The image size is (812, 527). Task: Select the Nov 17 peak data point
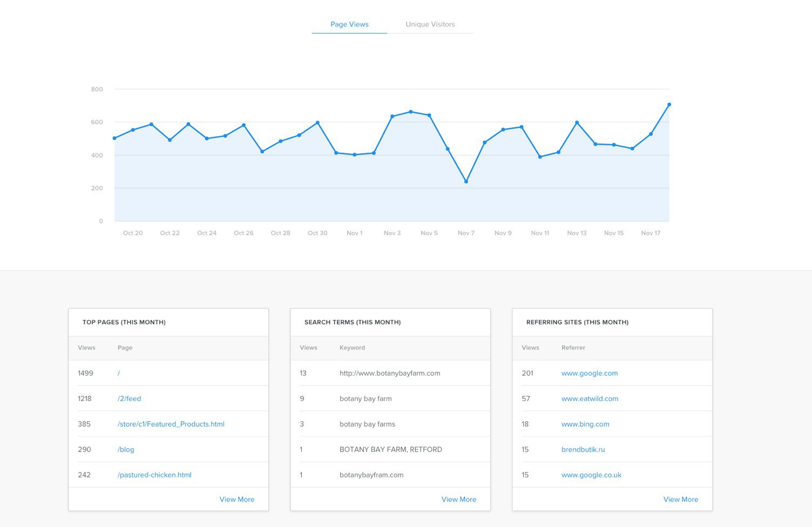(669, 104)
